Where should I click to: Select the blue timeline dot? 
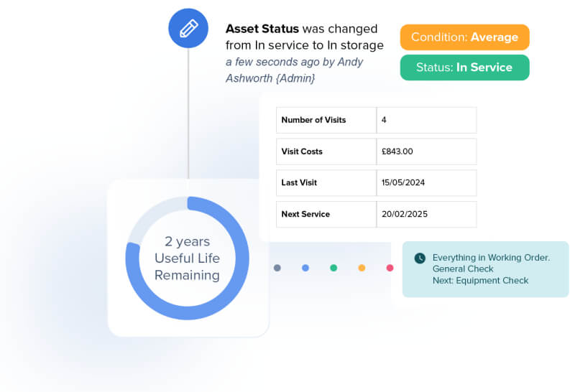coord(305,268)
